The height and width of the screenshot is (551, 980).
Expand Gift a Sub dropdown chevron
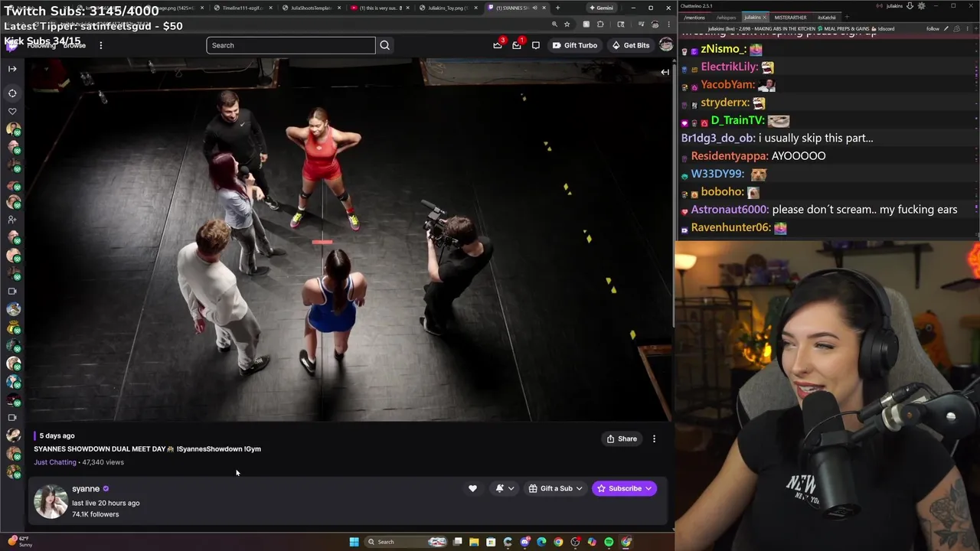(580, 488)
